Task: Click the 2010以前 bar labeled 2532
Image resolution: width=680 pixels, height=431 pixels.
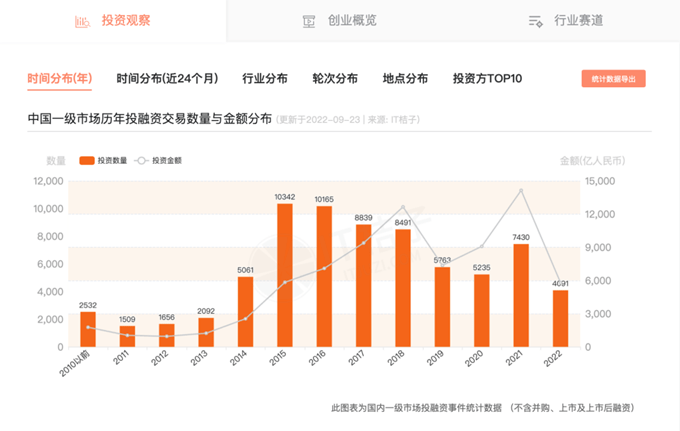Action: (88, 329)
